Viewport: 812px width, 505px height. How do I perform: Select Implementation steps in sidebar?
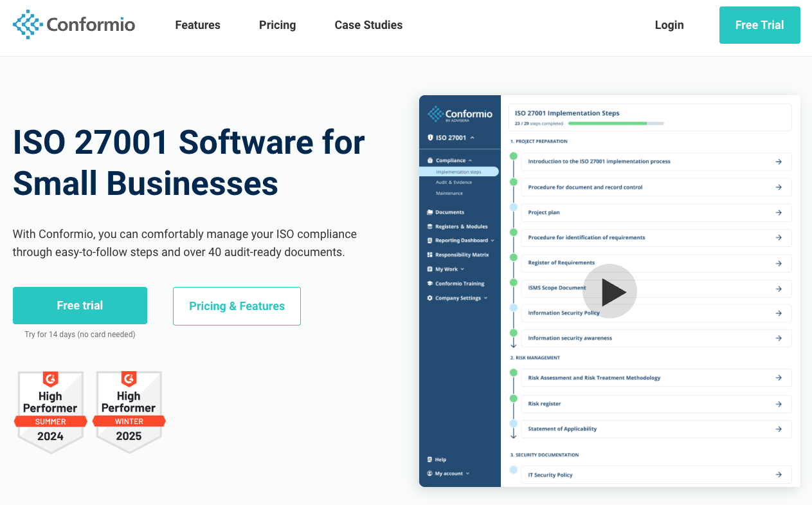(459, 172)
